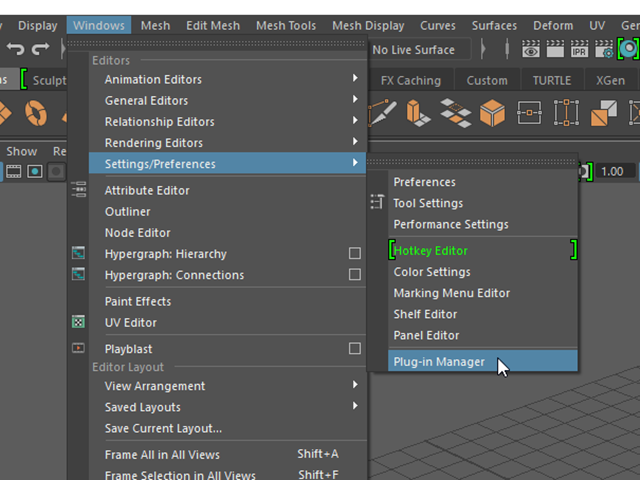The height and width of the screenshot is (480, 640).
Task: Click the UV Editor checkered menu icon
Action: [x=78, y=322]
